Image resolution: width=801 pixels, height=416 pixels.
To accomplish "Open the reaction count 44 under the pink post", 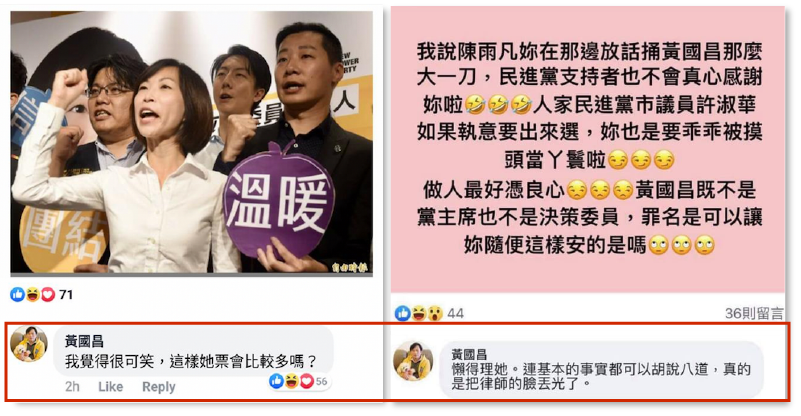I will click(455, 313).
